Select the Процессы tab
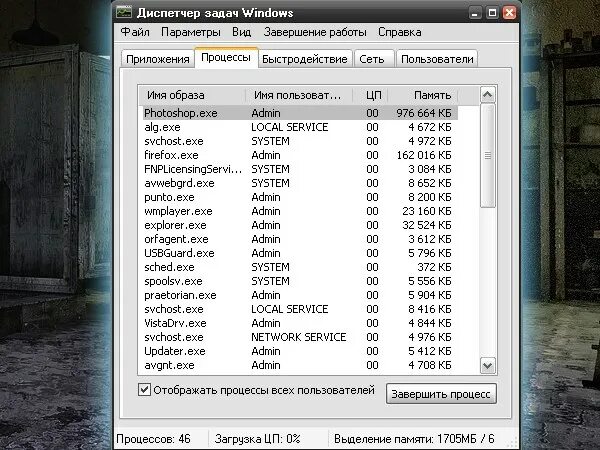This screenshot has height=450, width=600. tap(226, 57)
